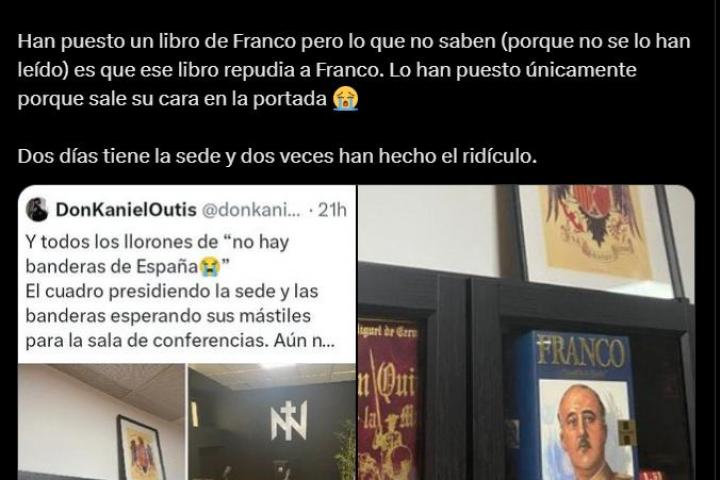Open quoted tweet's photo with NN logo
The image size is (720, 480).
click(272, 422)
